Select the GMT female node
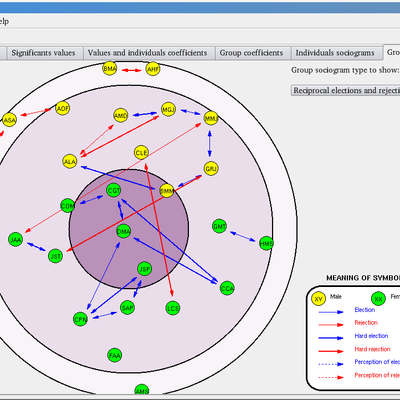 tap(219, 227)
